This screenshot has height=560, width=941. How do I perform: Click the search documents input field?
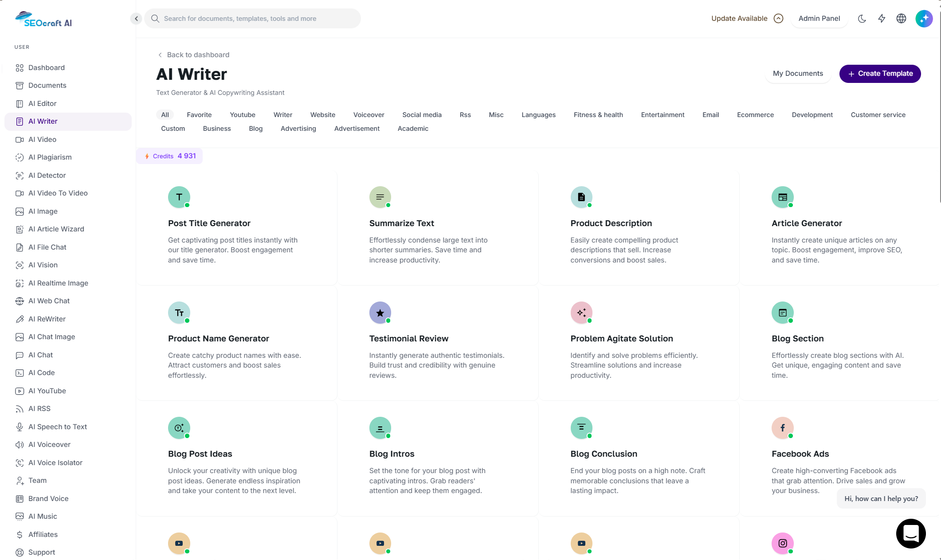253,19
